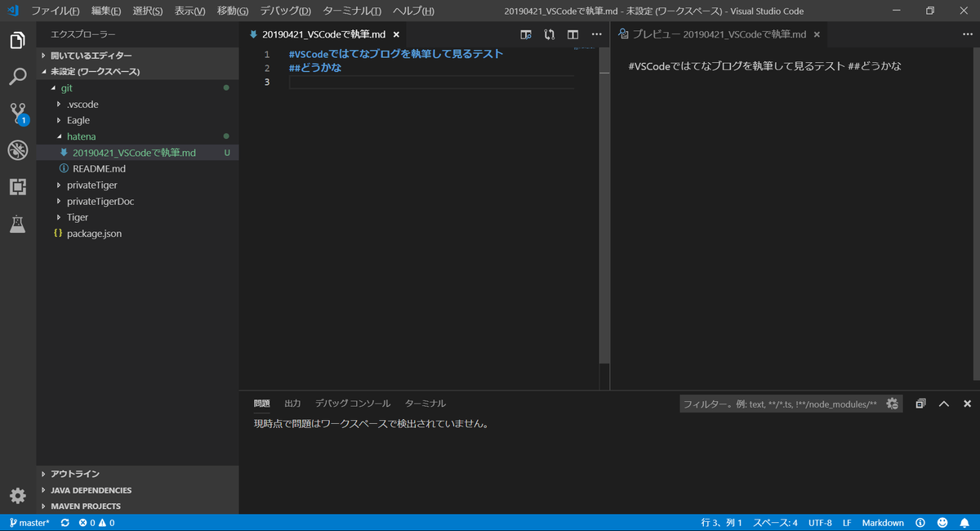
Task: Open the Test flask view in activity bar
Action: 17,224
